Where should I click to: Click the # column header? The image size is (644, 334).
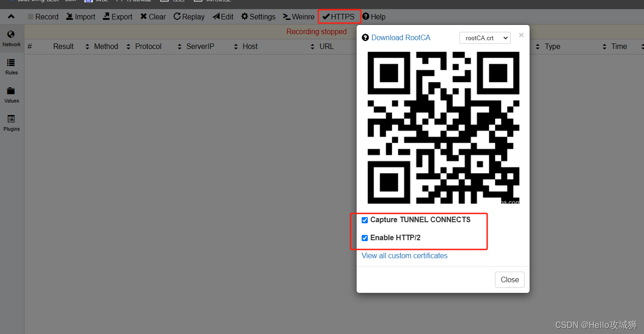click(30, 47)
